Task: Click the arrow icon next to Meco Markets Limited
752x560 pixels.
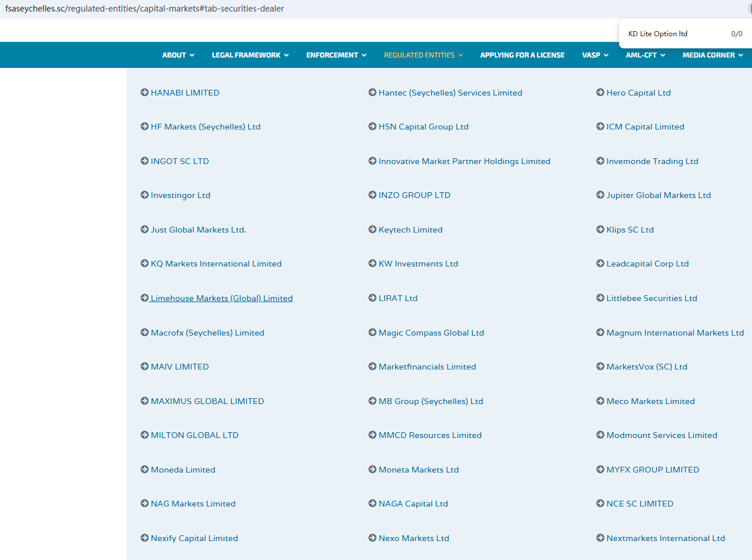Action: tap(600, 401)
